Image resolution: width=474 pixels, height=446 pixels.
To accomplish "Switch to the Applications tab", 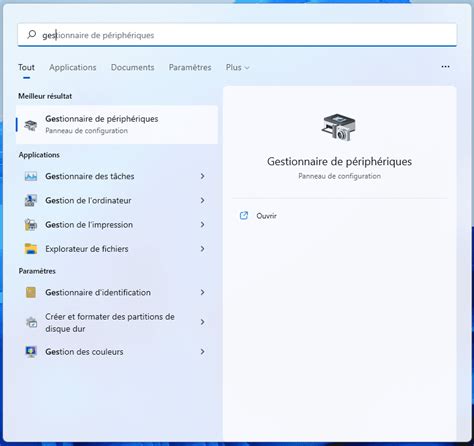I will pos(73,67).
